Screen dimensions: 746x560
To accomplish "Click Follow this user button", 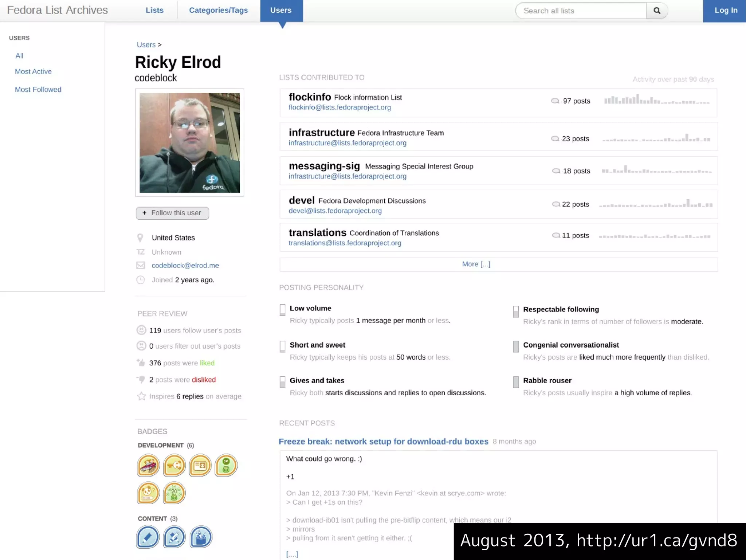I will tap(172, 213).
